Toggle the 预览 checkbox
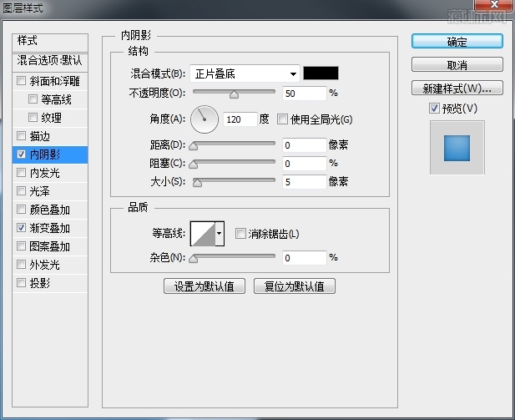The image size is (515, 420). pyautogui.click(x=434, y=108)
